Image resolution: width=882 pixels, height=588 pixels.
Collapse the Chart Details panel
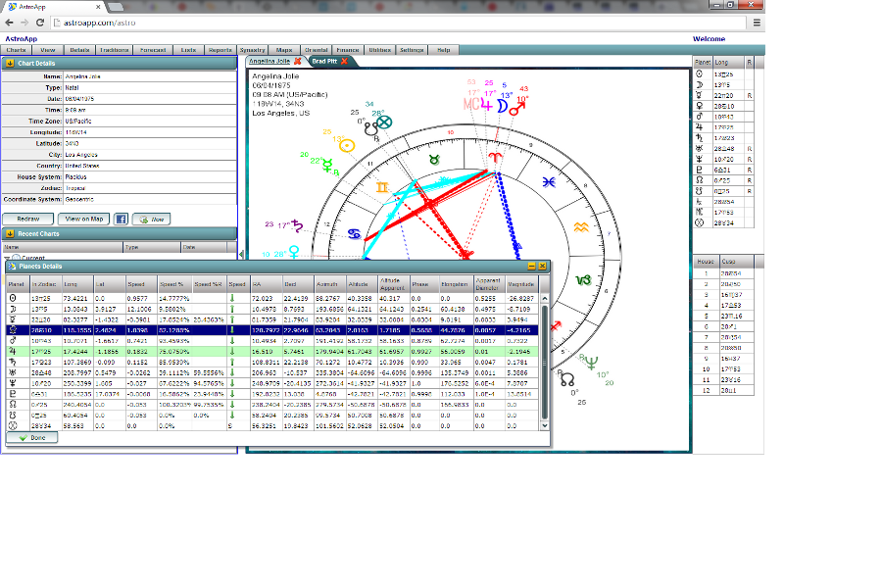[9, 64]
